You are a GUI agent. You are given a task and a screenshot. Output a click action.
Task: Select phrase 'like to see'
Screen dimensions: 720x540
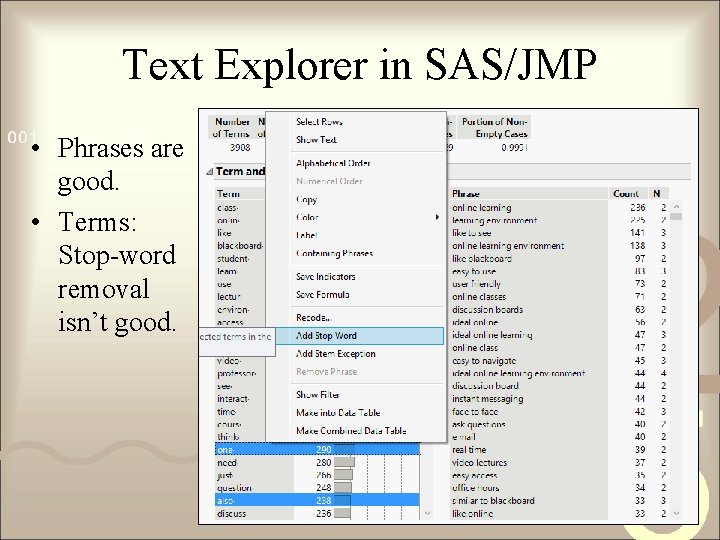(472, 233)
